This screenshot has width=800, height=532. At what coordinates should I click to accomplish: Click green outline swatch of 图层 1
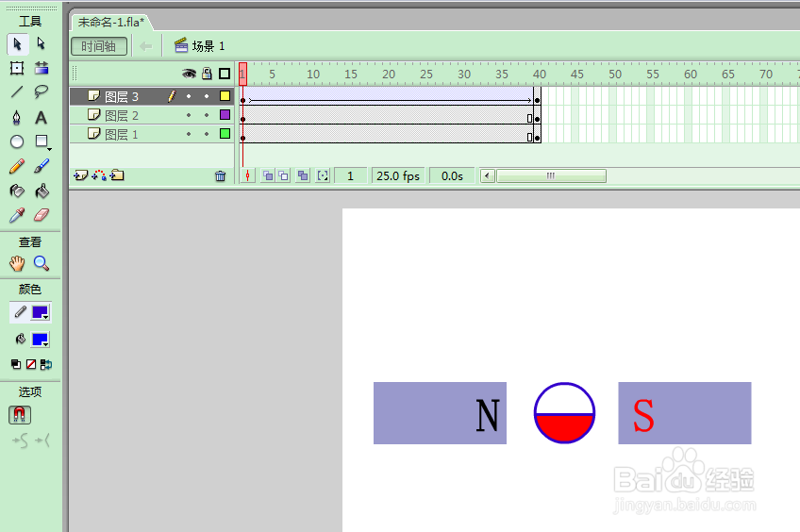click(x=225, y=134)
